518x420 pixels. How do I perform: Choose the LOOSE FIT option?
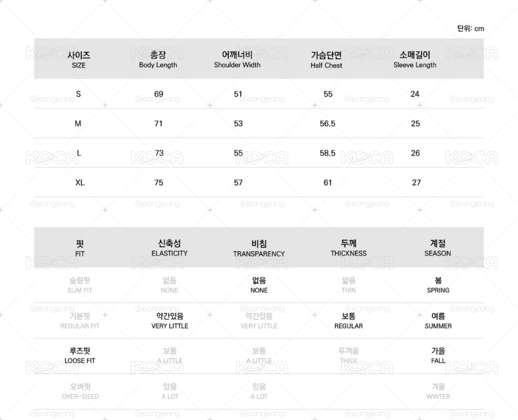pos(80,356)
